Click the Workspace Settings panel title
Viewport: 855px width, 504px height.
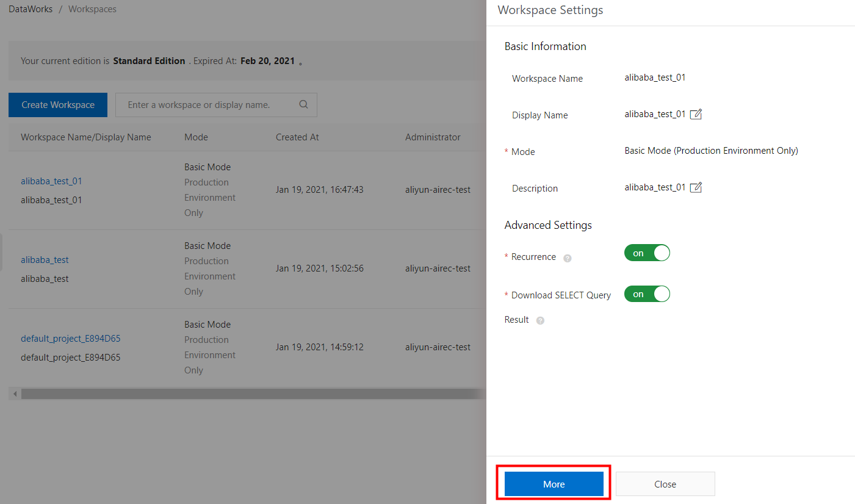point(550,10)
